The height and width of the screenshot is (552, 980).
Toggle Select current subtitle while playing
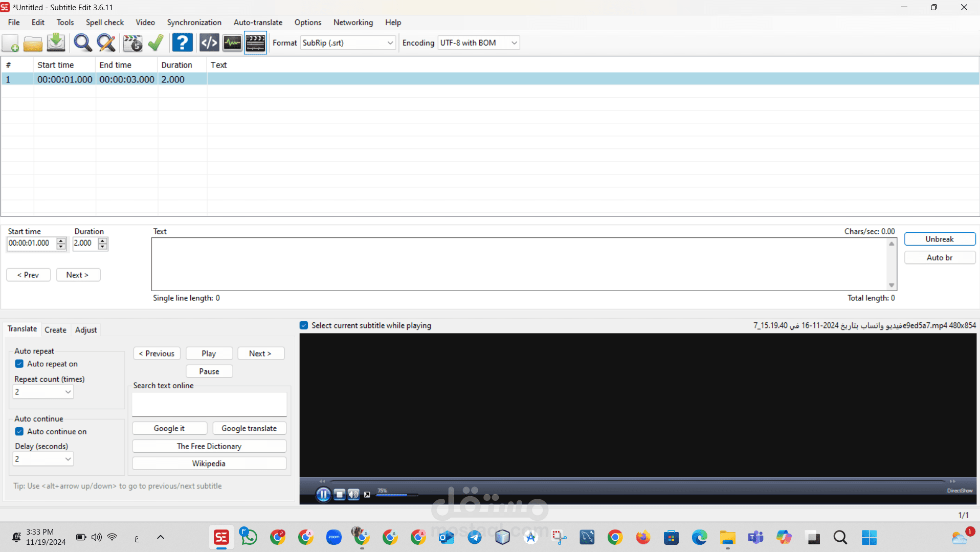[304, 325]
